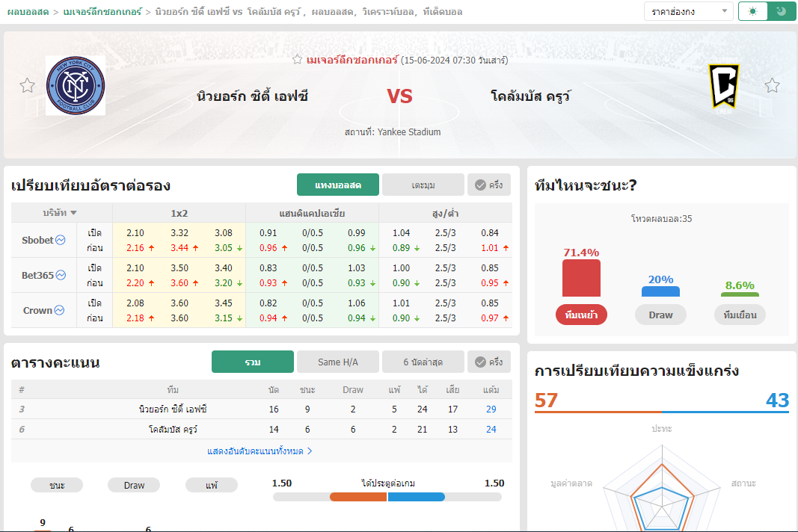This screenshot has height=532, width=798.
Task: Click Bet365 1x2 current home odds 2.20
Action: pos(135,282)
